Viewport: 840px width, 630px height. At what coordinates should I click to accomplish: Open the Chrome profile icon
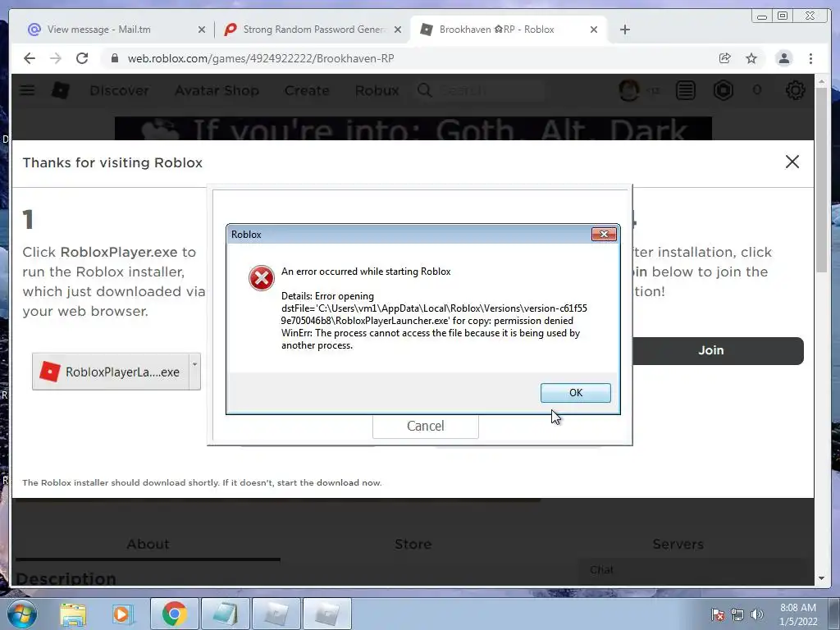[x=783, y=58]
